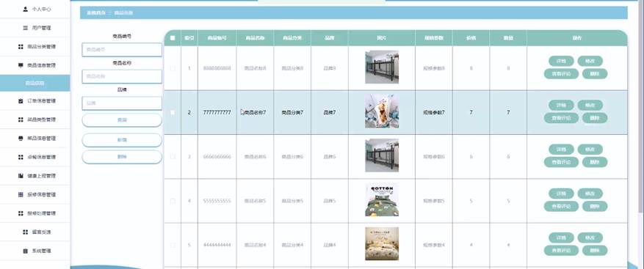
Task: Click the icon beside 床品信息管理
Action: point(21,139)
